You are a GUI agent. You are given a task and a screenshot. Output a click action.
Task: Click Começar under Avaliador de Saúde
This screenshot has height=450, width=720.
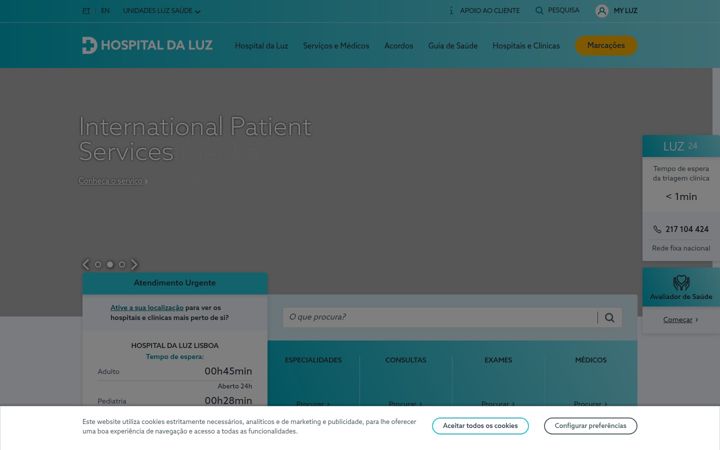point(681,320)
